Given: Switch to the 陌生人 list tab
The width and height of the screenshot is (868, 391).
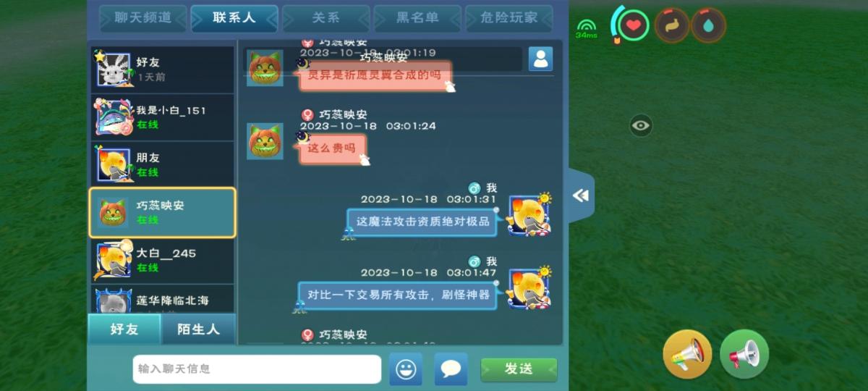Looking at the screenshot, I should click(x=199, y=329).
